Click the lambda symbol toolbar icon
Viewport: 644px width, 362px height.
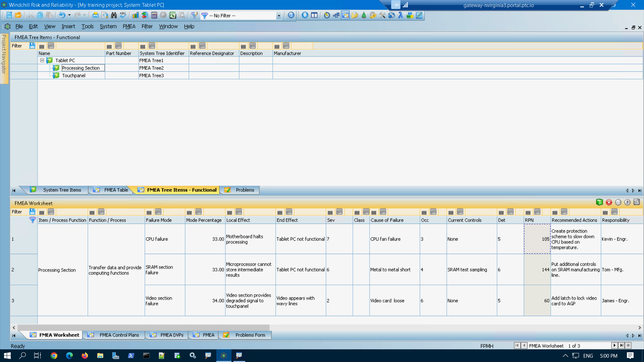(400, 15)
